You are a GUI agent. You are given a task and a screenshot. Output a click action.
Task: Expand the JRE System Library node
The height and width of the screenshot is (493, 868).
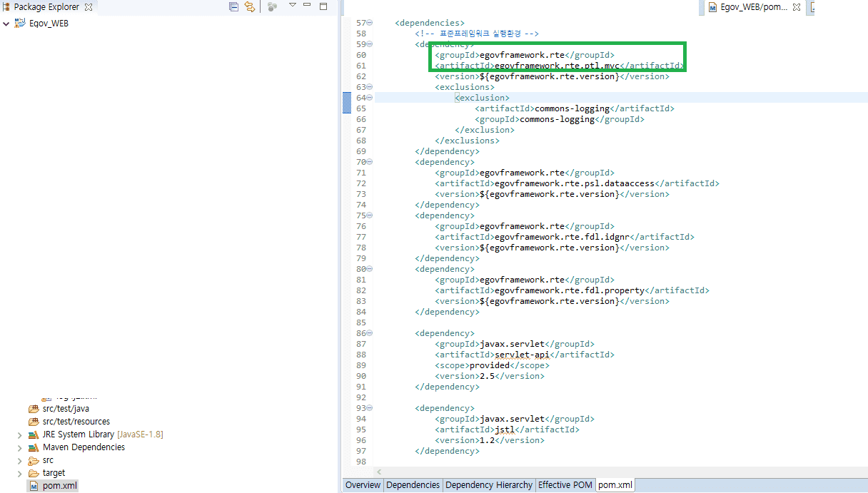click(19, 434)
